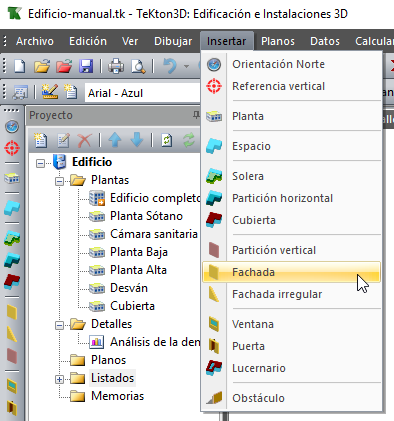This screenshot has width=394, height=421.
Task: Click the North orientation compass in left toolbar
Action: pos(12,126)
